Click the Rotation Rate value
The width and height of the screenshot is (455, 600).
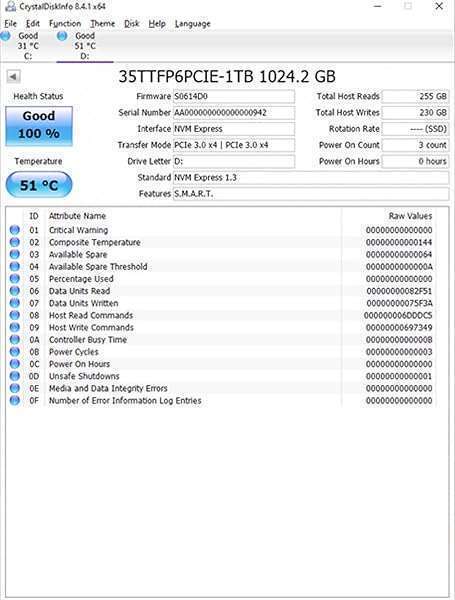pos(415,129)
